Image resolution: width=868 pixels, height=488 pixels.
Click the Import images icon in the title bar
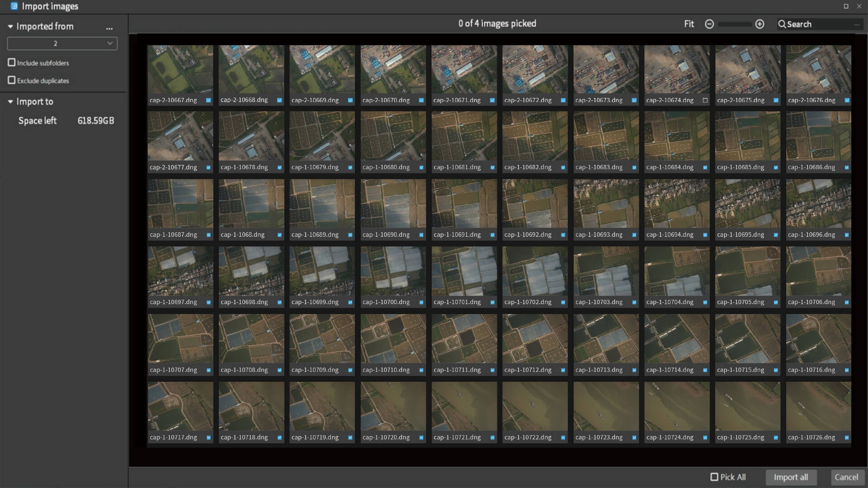click(13, 6)
